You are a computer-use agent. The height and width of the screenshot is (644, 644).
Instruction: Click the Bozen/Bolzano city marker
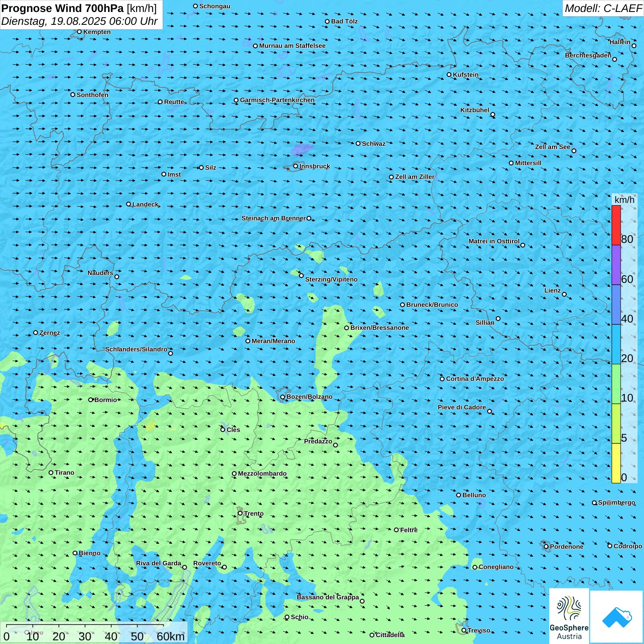point(283,397)
